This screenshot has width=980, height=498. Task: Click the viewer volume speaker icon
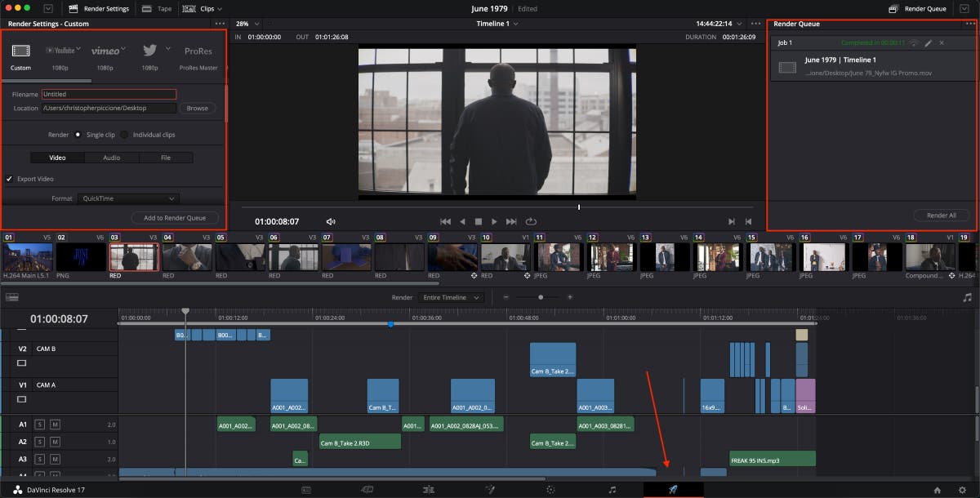[x=331, y=221]
